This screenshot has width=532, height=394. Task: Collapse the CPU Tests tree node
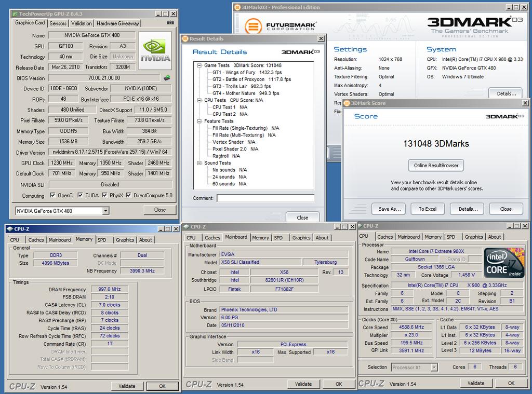point(199,100)
